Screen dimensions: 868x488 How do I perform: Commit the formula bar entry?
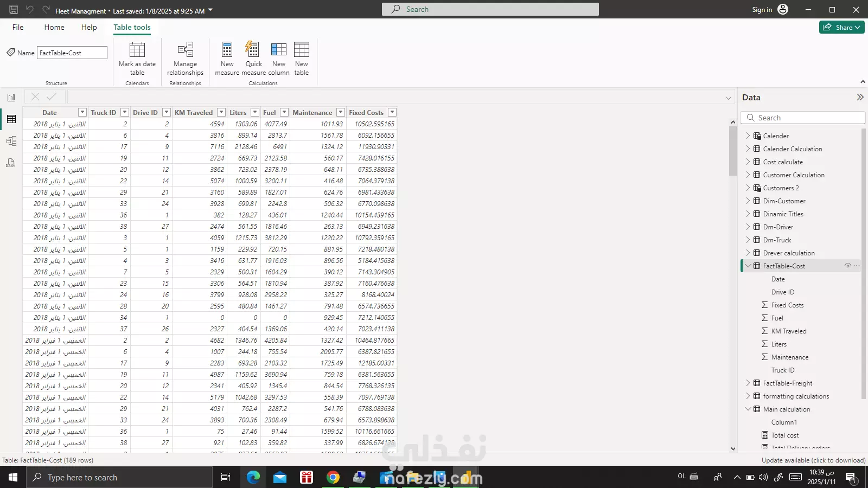[52, 97]
